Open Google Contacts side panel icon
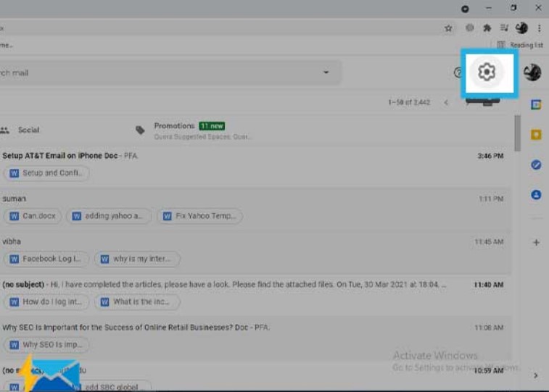The image size is (549, 392). [536, 195]
